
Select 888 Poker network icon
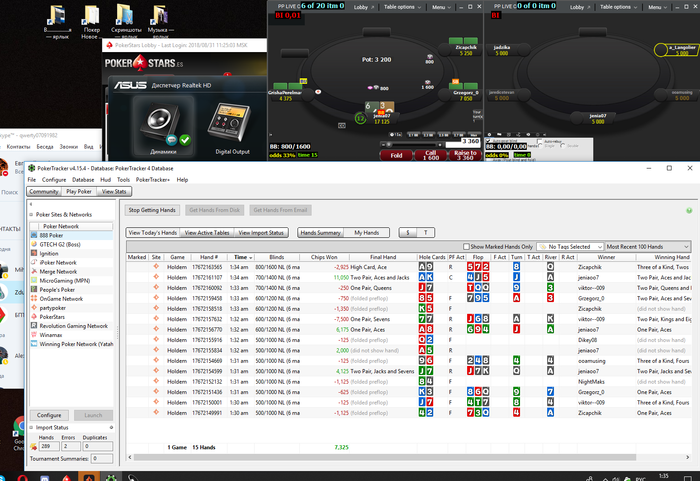34,235
